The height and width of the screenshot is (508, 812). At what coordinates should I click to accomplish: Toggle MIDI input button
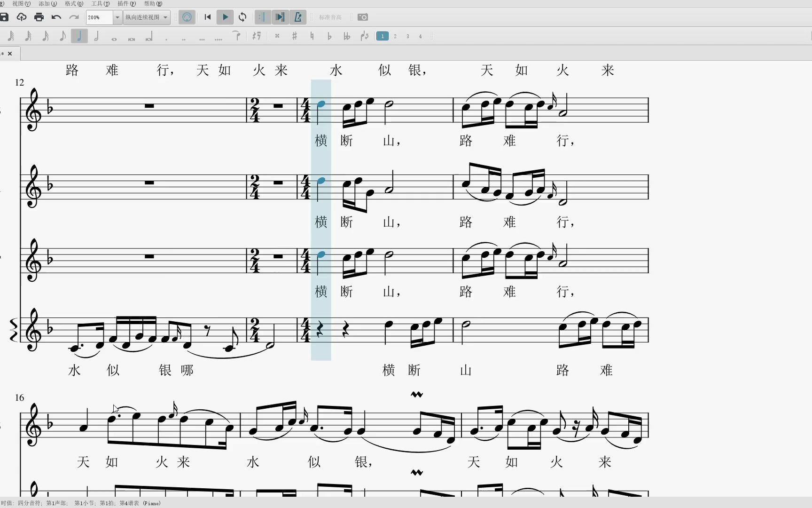tap(187, 17)
